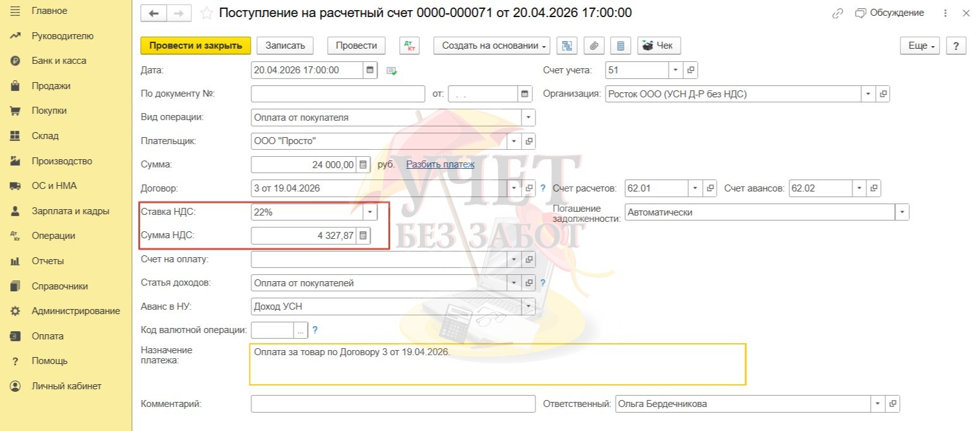
Task: Open calendar for the 'от' date field
Action: coord(525,94)
